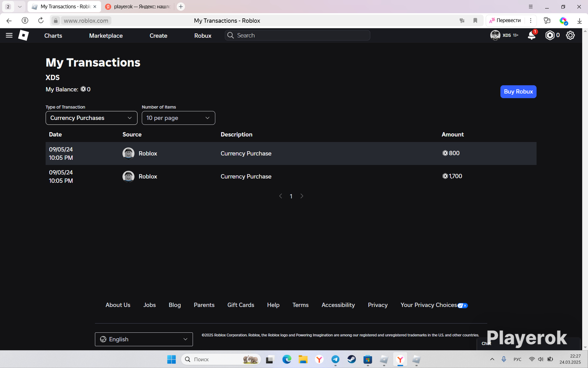This screenshot has width=588, height=368.
Task: Open the Accessibility footer link
Action: [338, 305]
